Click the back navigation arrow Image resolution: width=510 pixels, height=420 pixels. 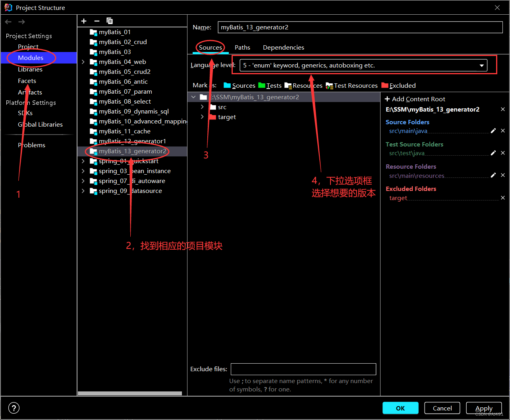click(x=8, y=21)
